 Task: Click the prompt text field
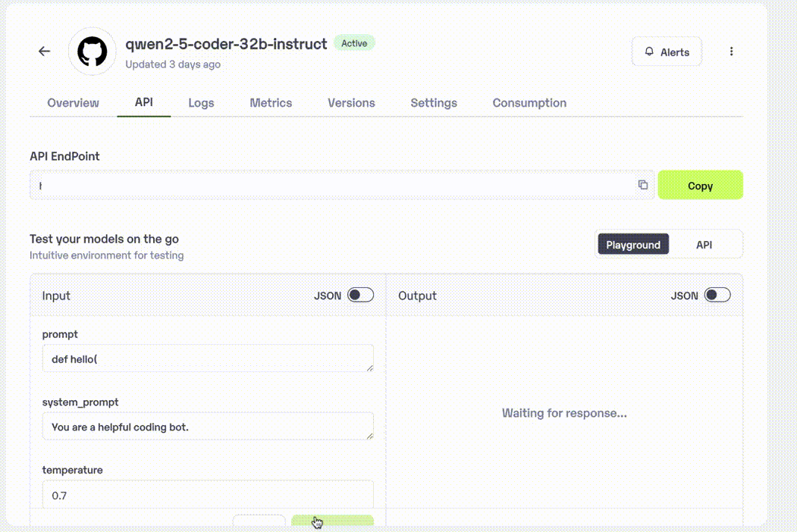point(208,358)
